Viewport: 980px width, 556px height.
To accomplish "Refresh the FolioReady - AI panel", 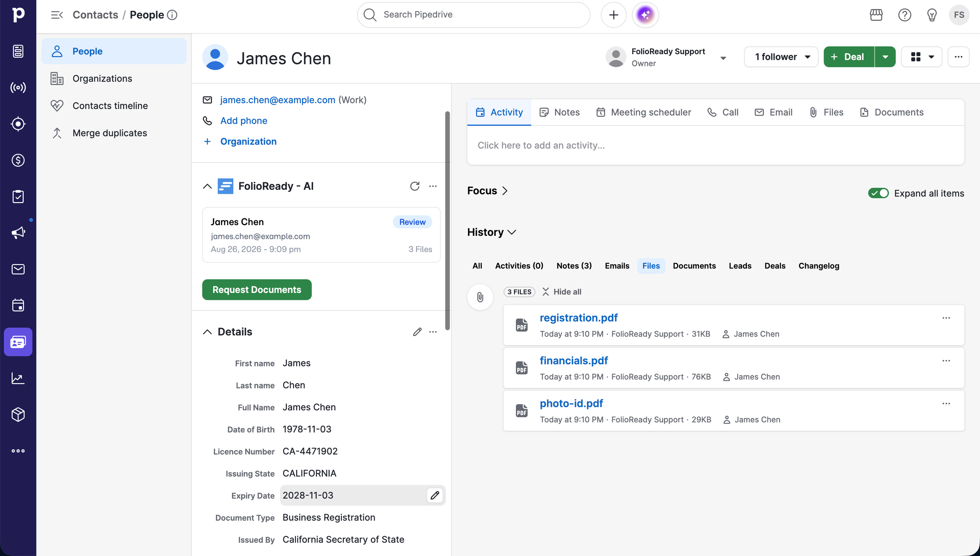I will (415, 186).
